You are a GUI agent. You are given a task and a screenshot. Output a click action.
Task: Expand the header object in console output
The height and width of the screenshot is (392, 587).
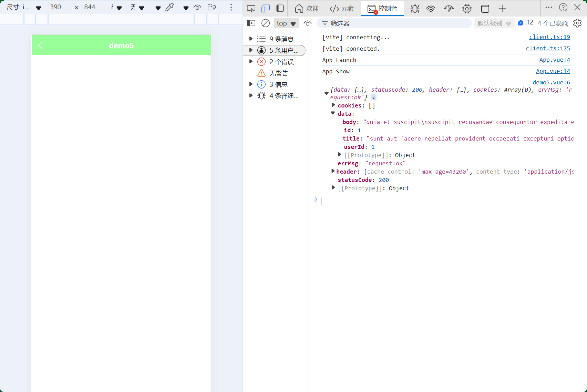tap(333, 171)
